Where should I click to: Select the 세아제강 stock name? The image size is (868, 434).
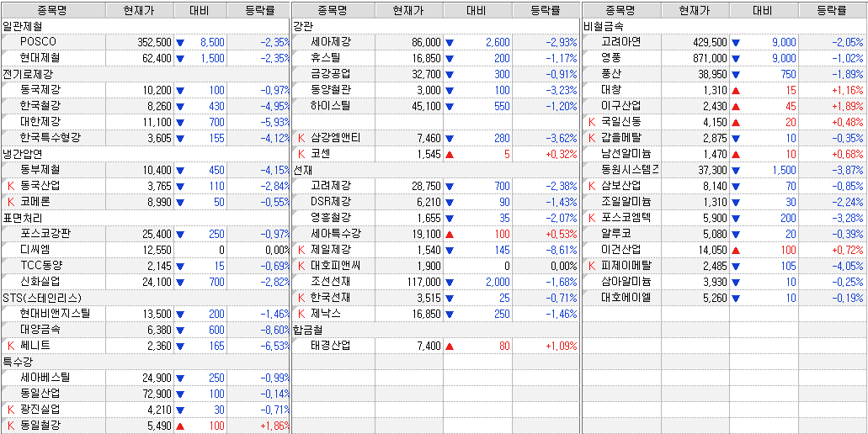(x=331, y=42)
